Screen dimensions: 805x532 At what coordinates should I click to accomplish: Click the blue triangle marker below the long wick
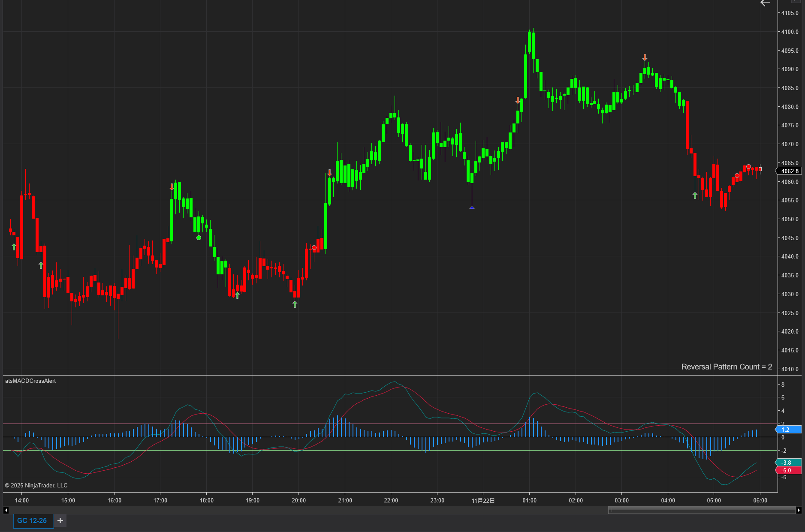point(472,207)
